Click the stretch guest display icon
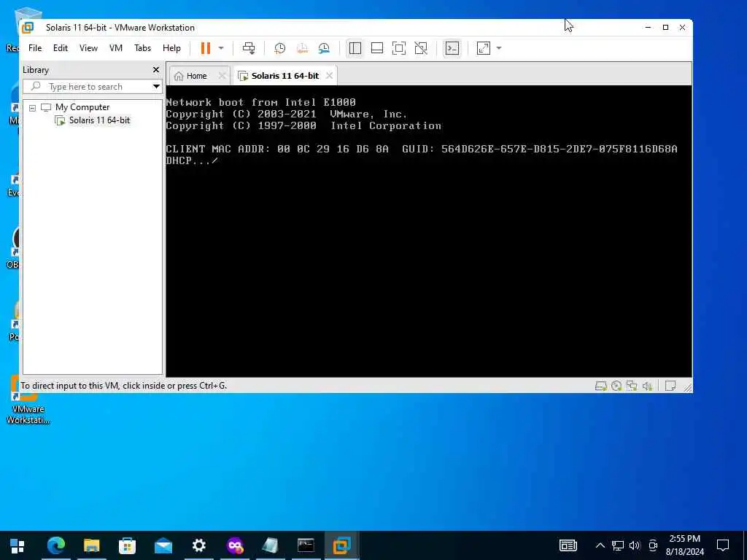This screenshot has height=560, width=747. (484, 48)
